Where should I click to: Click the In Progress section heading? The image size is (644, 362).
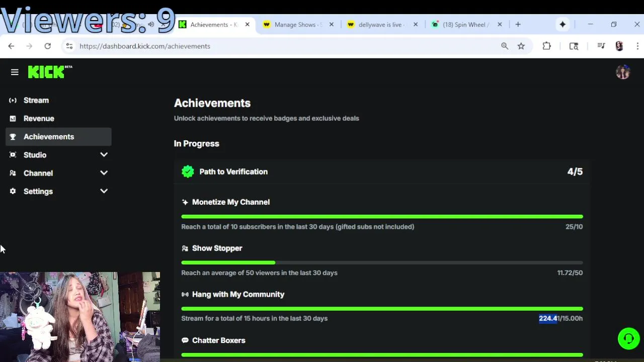[197, 144]
